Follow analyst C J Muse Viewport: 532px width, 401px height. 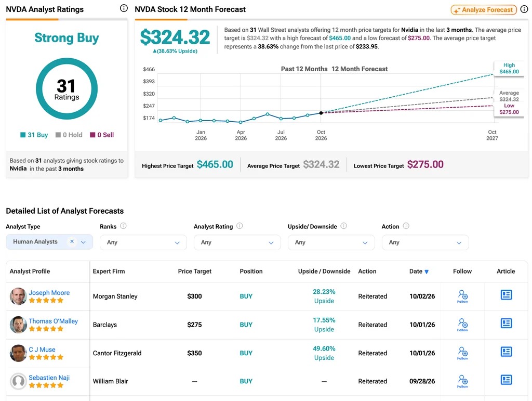click(x=463, y=353)
